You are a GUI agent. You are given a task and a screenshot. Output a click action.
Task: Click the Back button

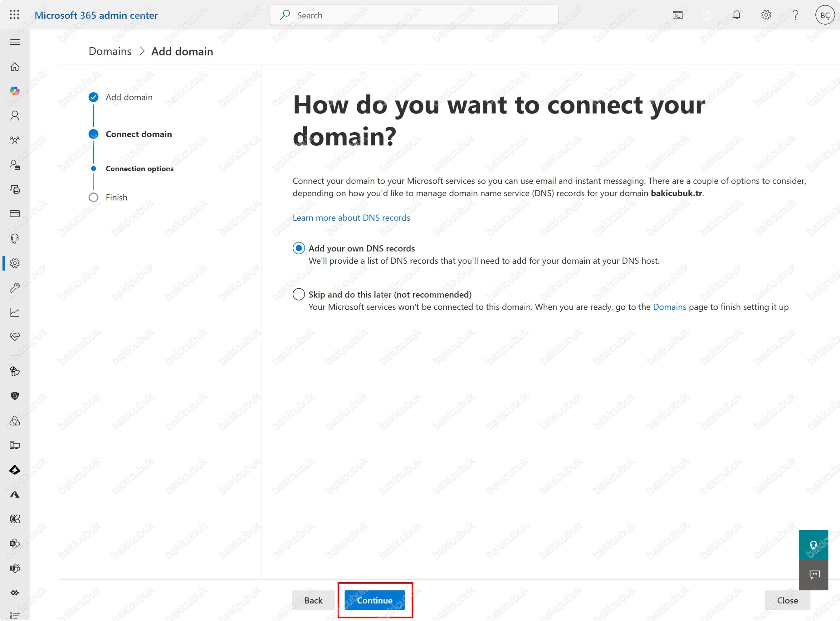pos(313,600)
